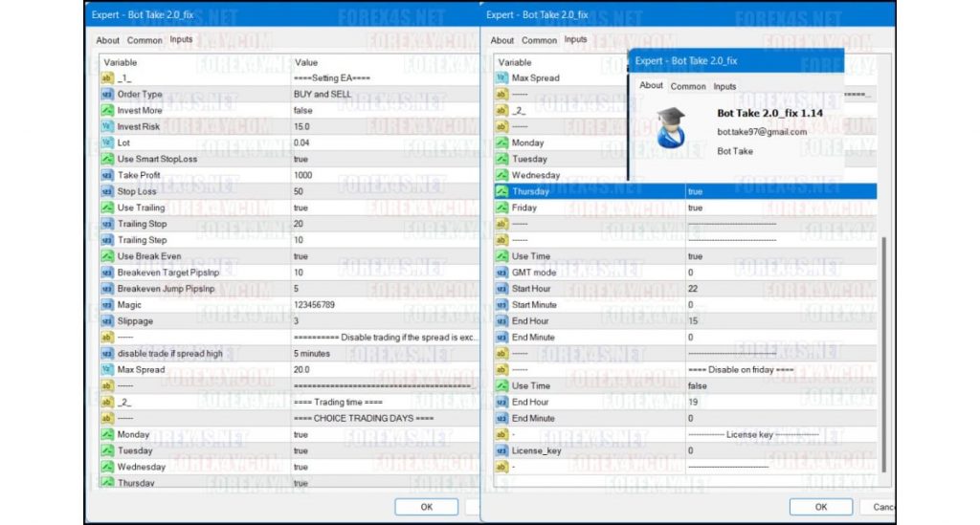Click the License_key row icon
The width and height of the screenshot is (980, 525).
tap(501, 450)
